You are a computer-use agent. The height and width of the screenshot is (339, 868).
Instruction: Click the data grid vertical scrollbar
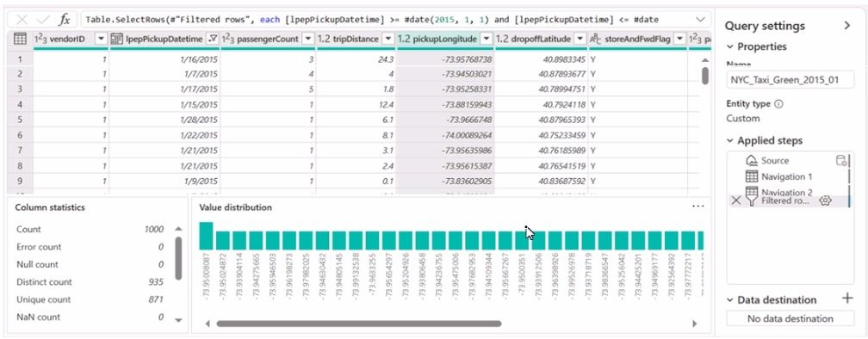pos(704,76)
